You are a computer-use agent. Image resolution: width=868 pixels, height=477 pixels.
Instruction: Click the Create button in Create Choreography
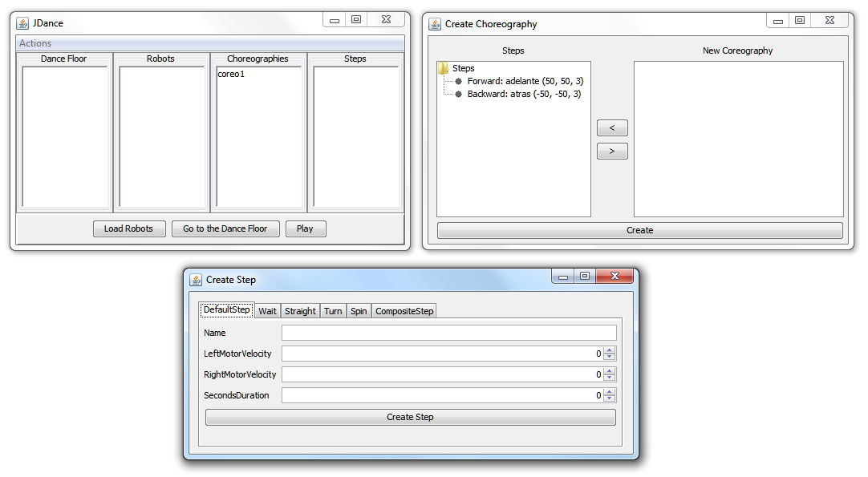pyautogui.click(x=640, y=230)
